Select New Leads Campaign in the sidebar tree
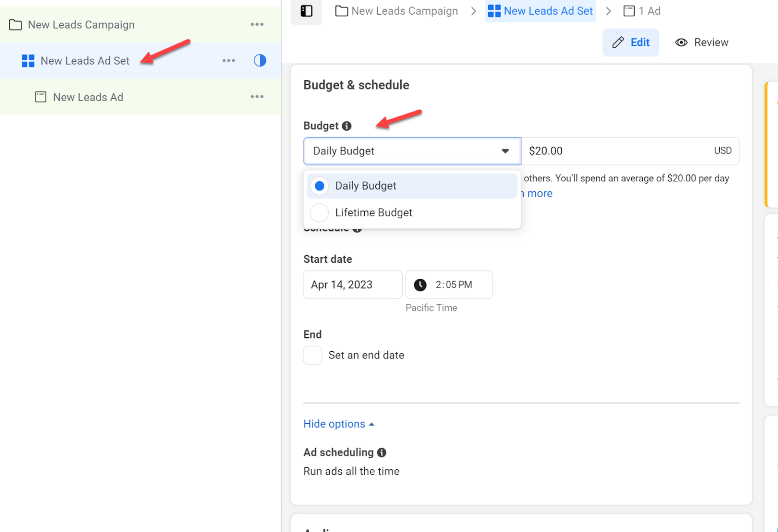This screenshot has width=778, height=532. coord(140,25)
